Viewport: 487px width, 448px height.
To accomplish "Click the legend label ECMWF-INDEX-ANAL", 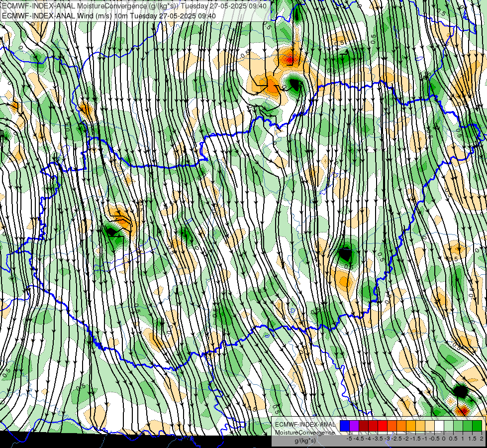I will [305, 425].
